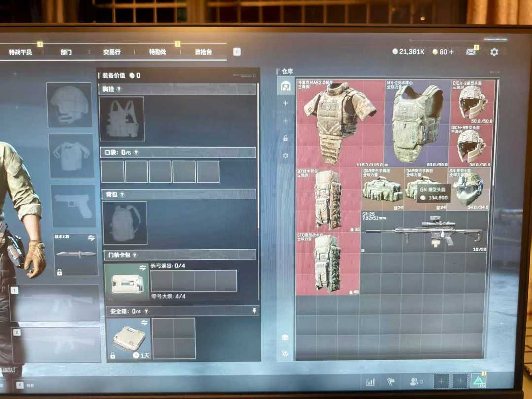This screenshot has height=399, width=532.
Task: Select secondary weapon slot 2
Action: (x=56, y=344)
